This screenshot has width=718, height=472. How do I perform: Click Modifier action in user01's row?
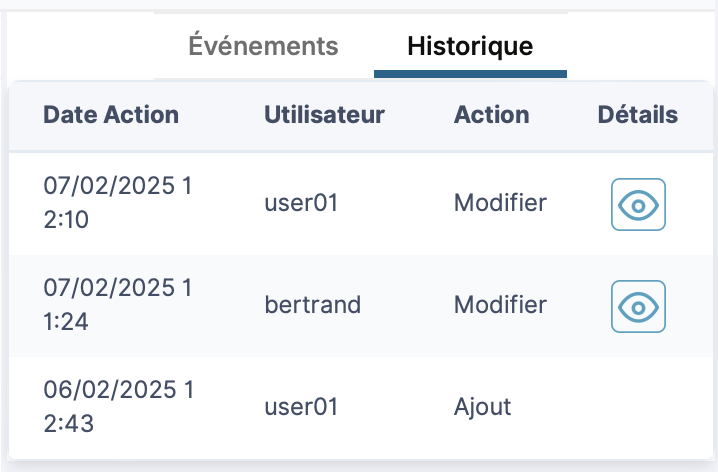[x=500, y=203]
